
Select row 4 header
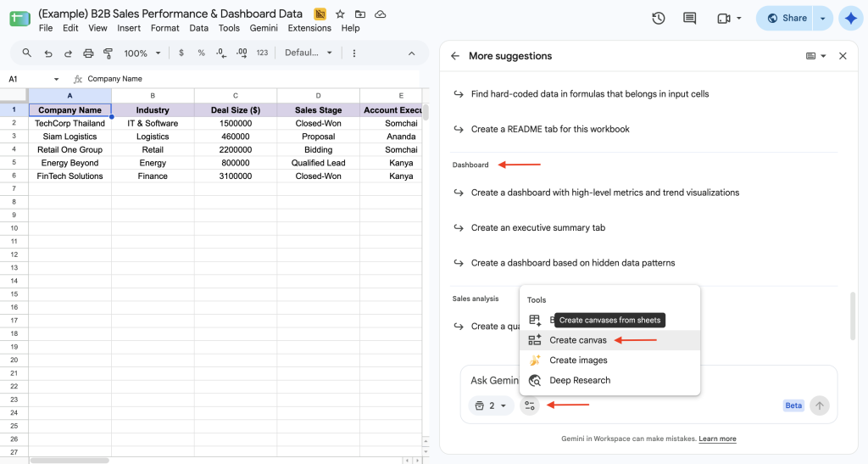point(14,149)
